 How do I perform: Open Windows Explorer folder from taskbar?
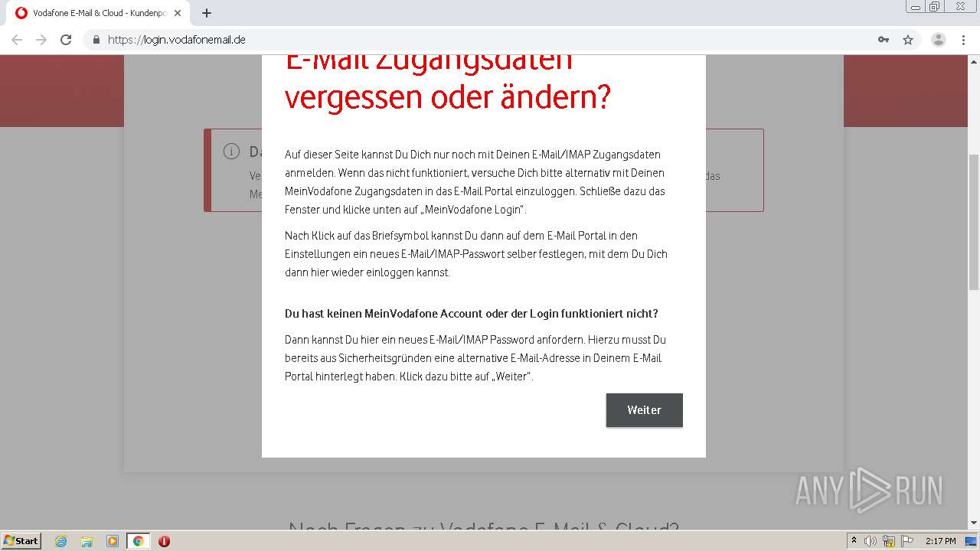(87, 541)
